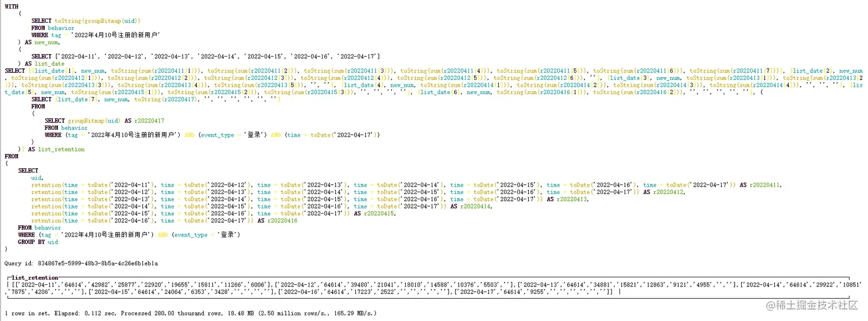Click the alias 'AS r20220416'
The image size is (868, 321).
pyautogui.click(x=277, y=221)
